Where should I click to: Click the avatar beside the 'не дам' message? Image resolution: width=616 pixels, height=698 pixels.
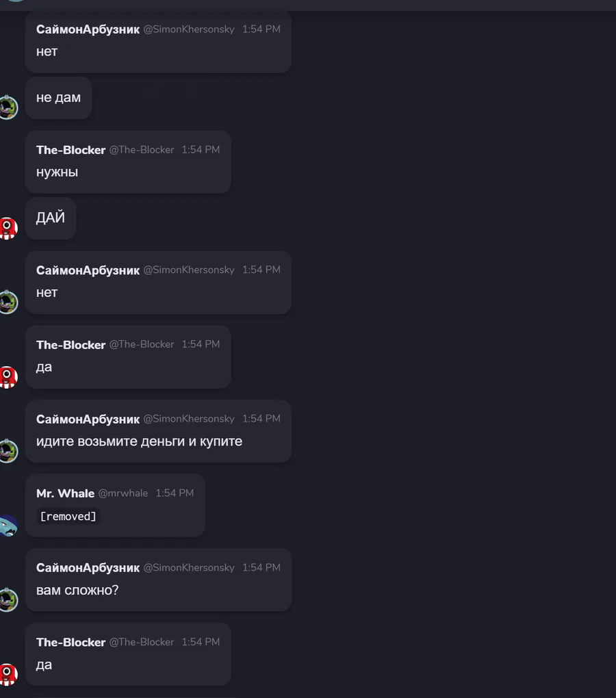(x=8, y=107)
